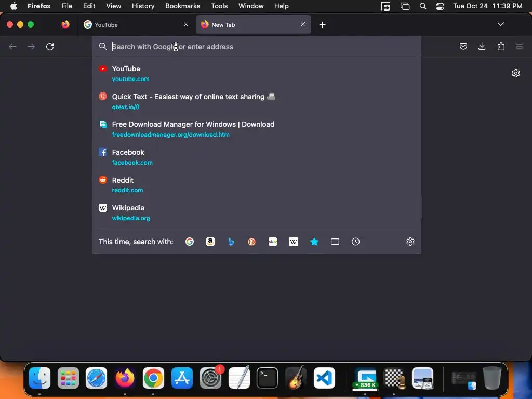The height and width of the screenshot is (399, 532).
Task: Choose the YouTube youtube.com suggestion
Action: click(257, 73)
